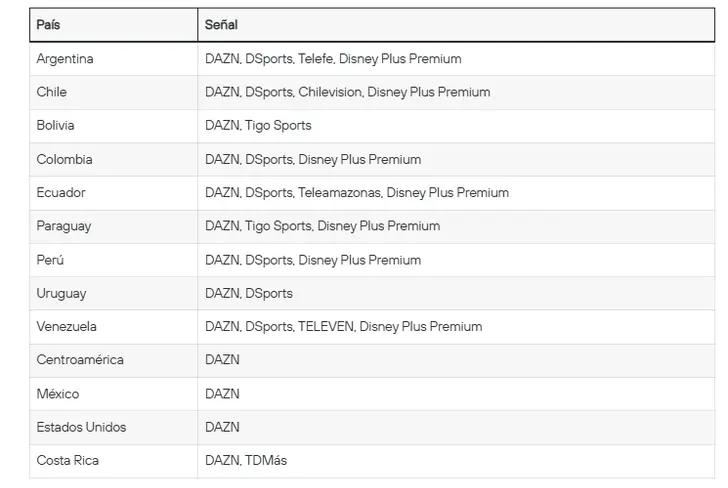
Task: Click the signal cell mentioning TELEVEN
Action: (x=343, y=327)
